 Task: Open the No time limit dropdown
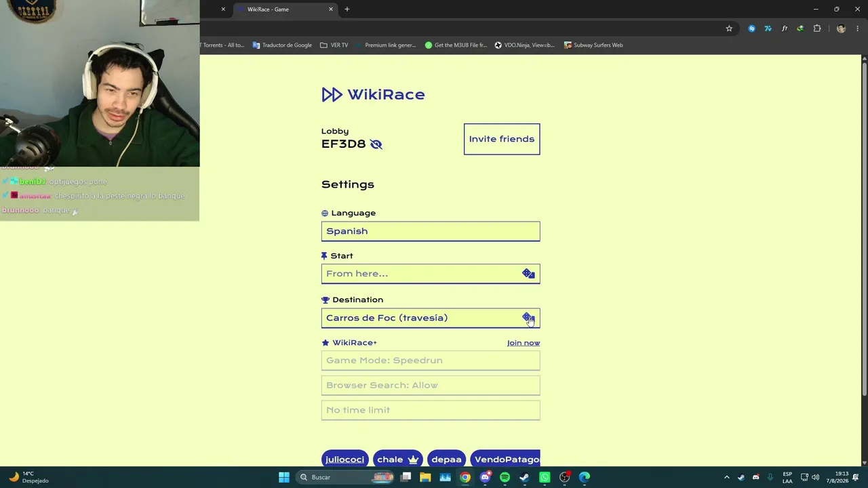tap(431, 410)
